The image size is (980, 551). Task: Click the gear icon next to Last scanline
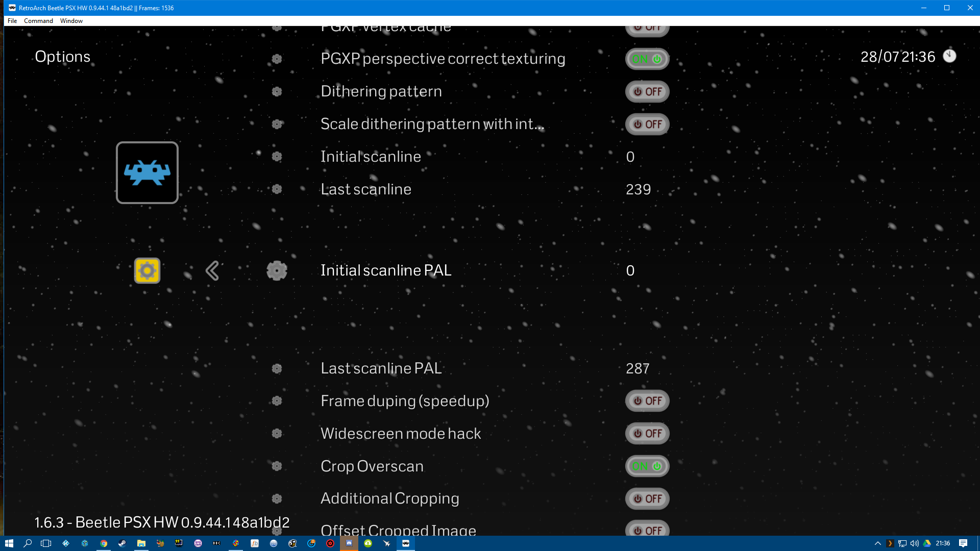(277, 189)
